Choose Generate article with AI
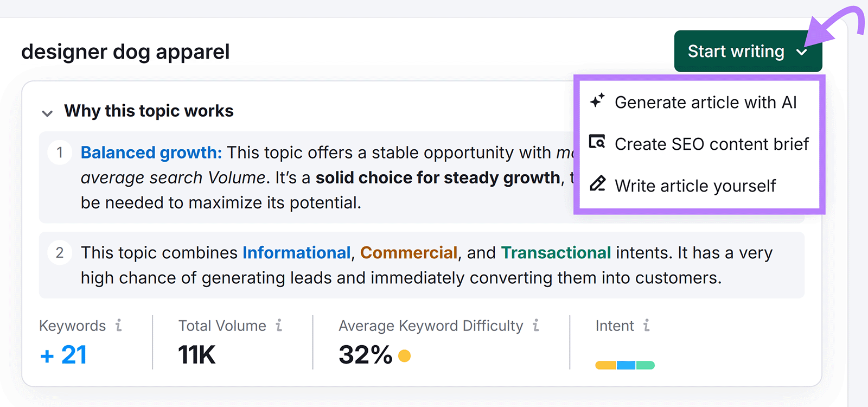868x407 pixels. coord(706,102)
